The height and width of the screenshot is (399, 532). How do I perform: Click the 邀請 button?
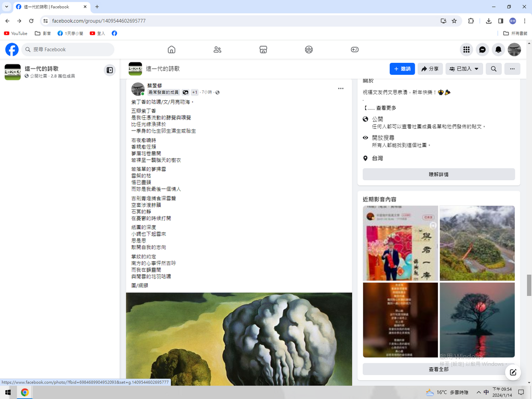tap(402, 69)
